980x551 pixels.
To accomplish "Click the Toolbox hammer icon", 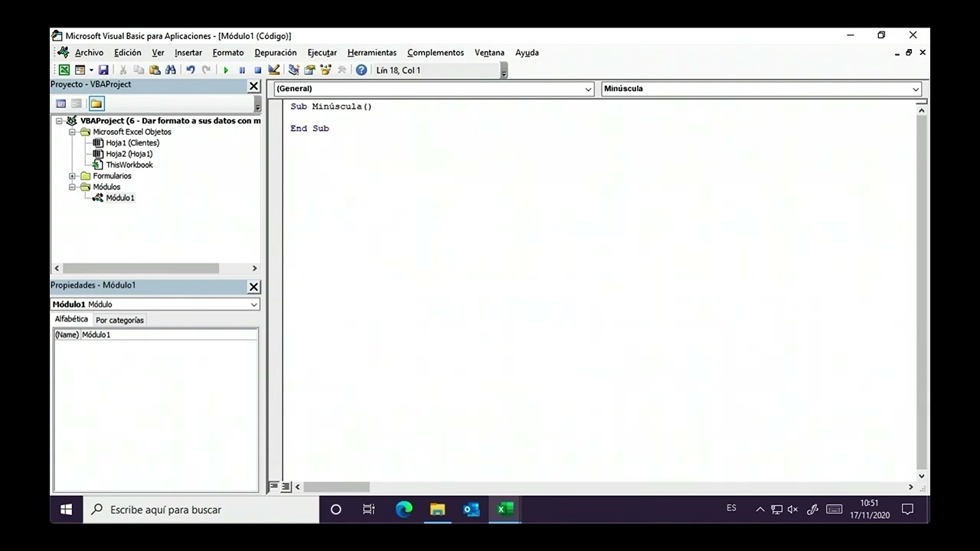I will coord(341,70).
